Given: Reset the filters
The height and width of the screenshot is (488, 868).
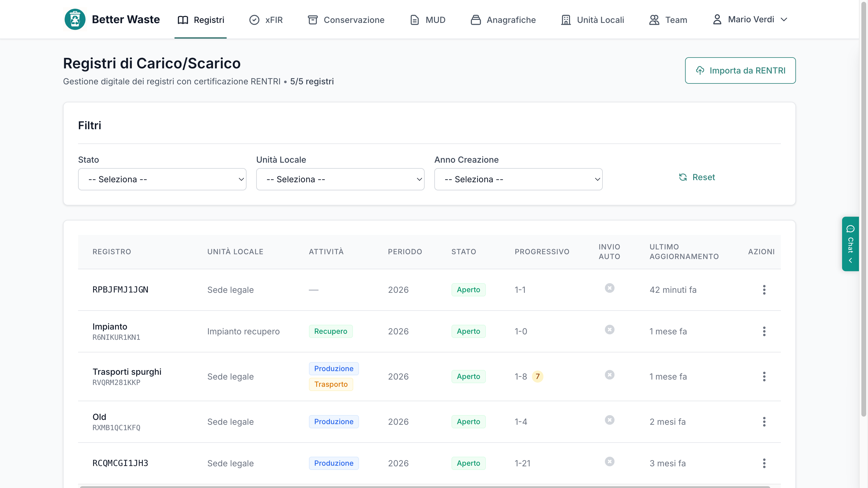Looking at the screenshot, I should point(697,177).
